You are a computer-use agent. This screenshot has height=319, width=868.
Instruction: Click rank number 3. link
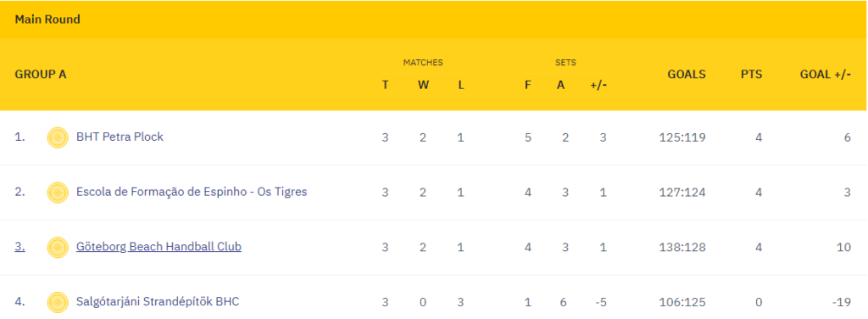tap(20, 246)
